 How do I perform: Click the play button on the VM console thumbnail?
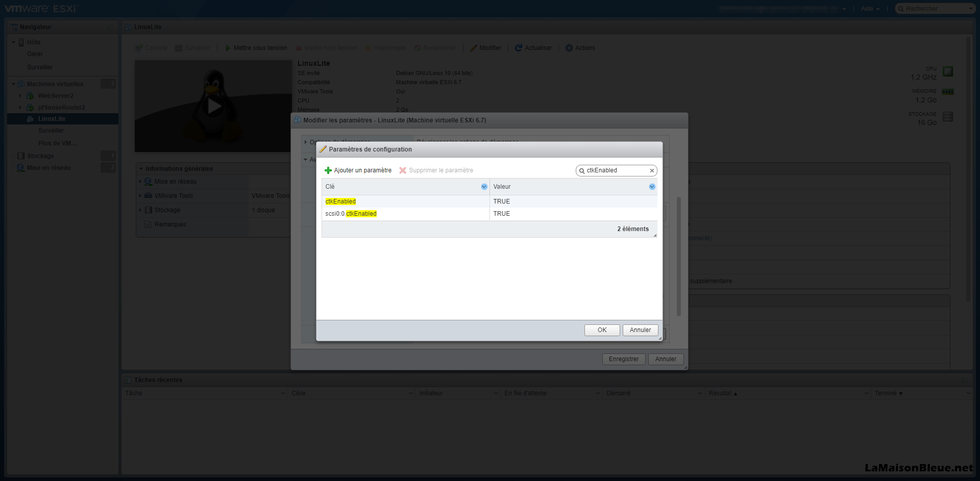pos(214,106)
